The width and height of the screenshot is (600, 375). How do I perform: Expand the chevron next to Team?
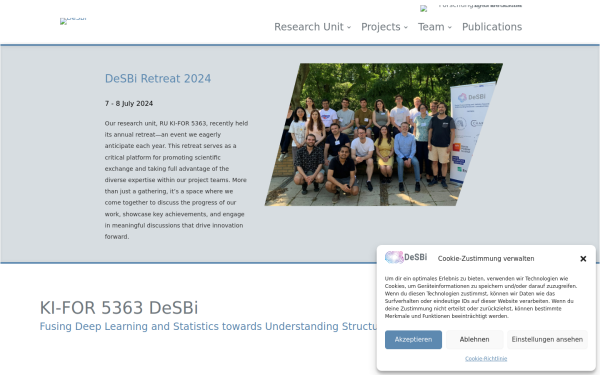pos(450,28)
